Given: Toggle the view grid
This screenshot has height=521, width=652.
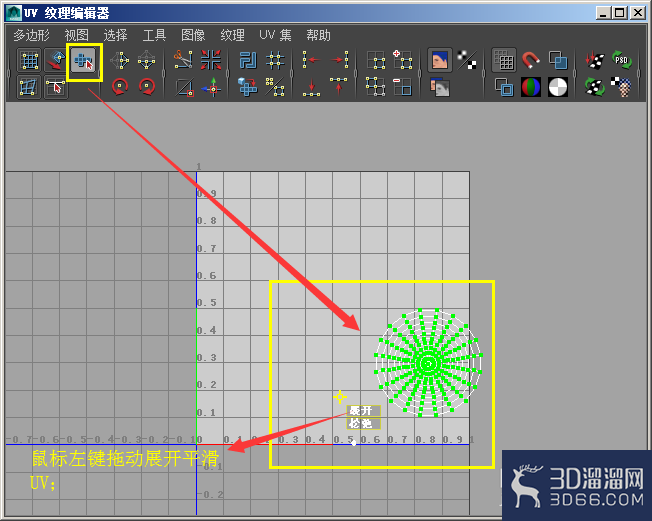Looking at the screenshot, I should pos(504,60).
